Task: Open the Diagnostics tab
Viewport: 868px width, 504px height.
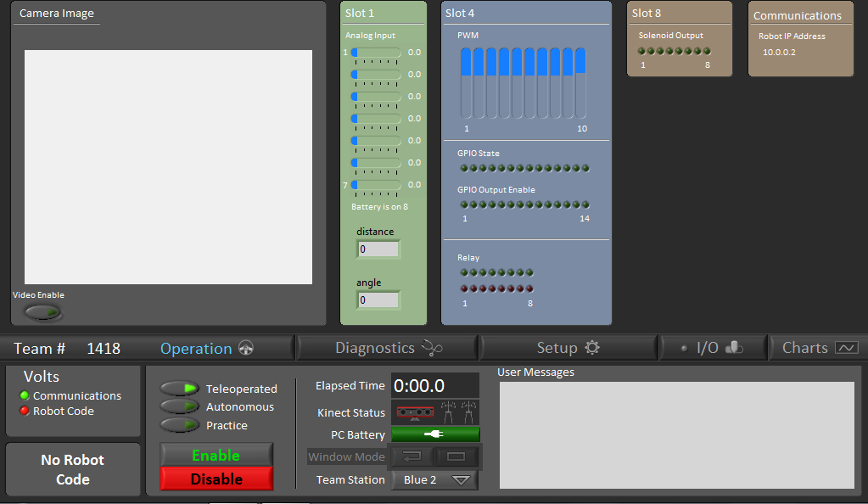Action: point(388,348)
